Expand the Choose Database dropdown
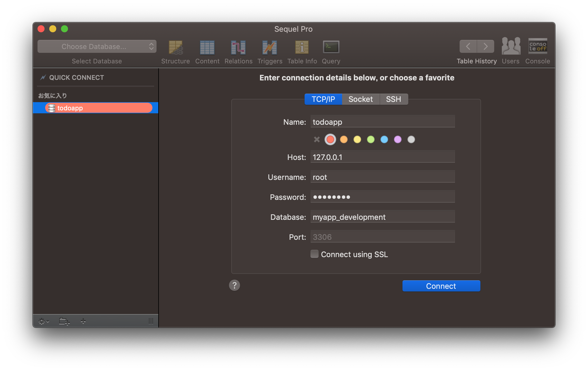588x371 pixels. 97,47
